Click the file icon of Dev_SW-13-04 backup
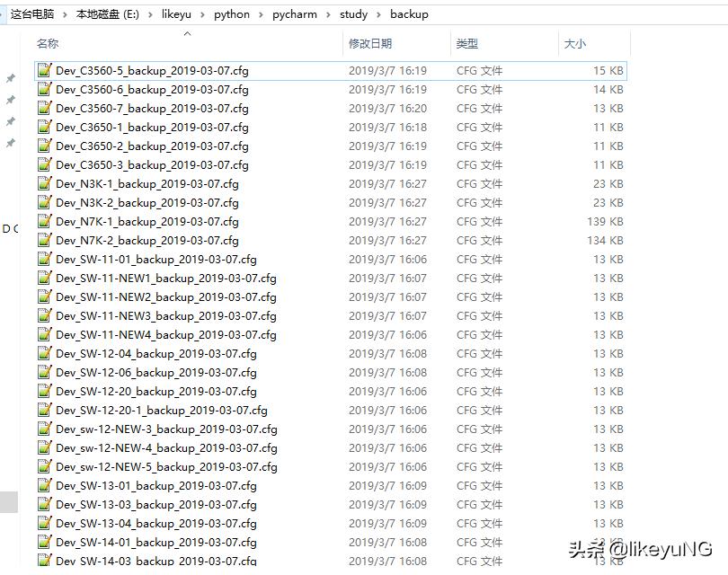This screenshot has height=575, width=728. (45, 523)
